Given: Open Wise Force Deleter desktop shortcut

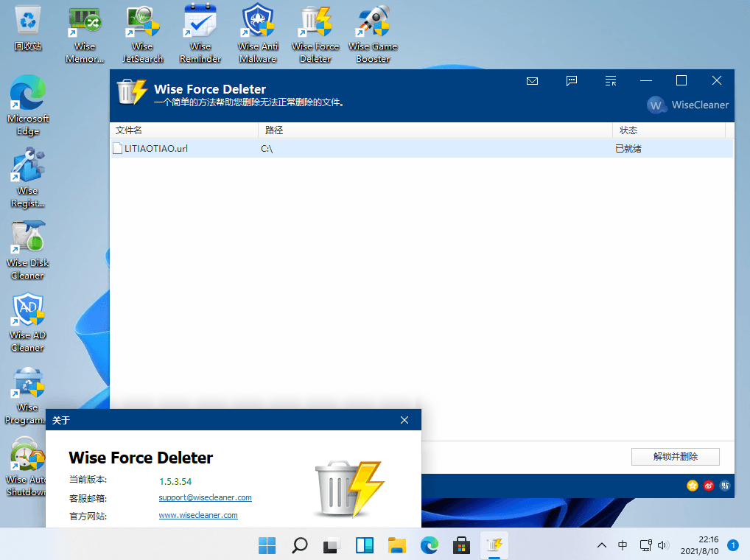Looking at the screenshot, I should click(315, 35).
